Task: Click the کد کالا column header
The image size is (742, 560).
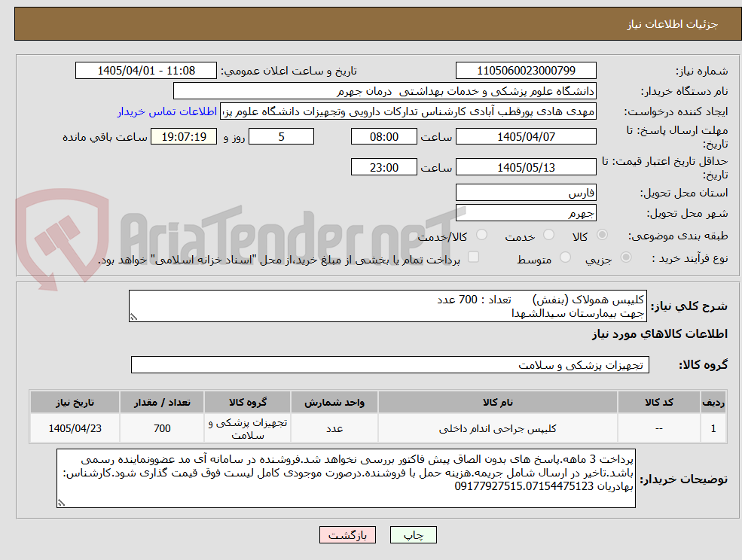Action: (658, 402)
